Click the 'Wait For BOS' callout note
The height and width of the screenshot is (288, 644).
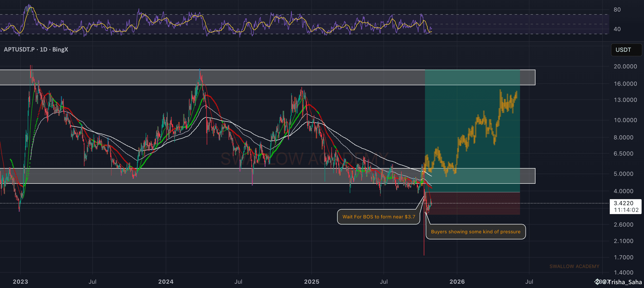pyautogui.click(x=378, y=217)
